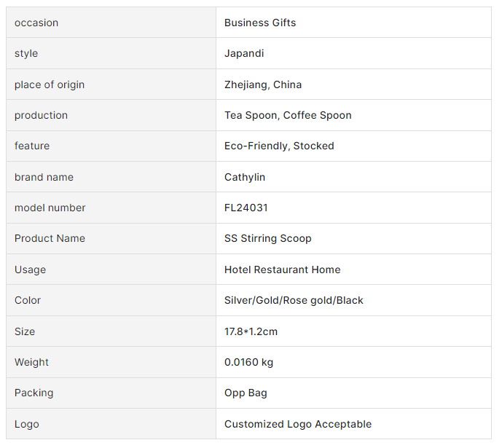Click 'Customized Logo Acceptable' text

298,424
